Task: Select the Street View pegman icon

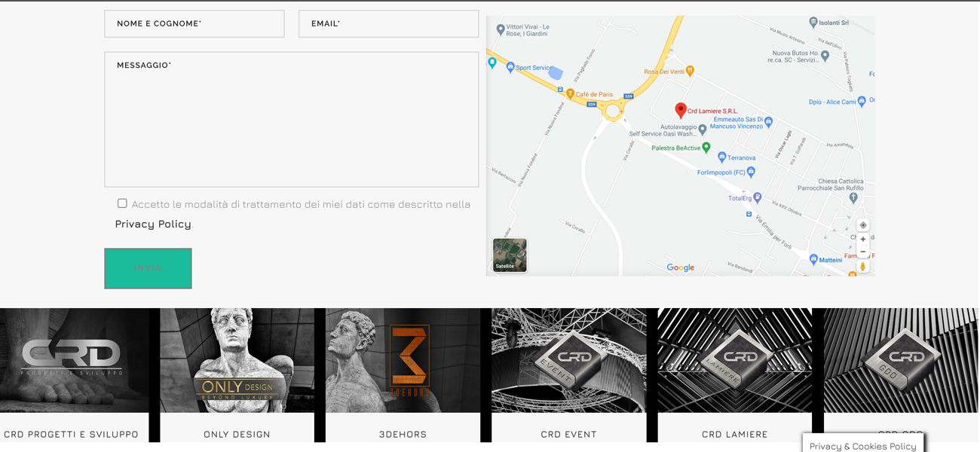Action: point(863,267)
